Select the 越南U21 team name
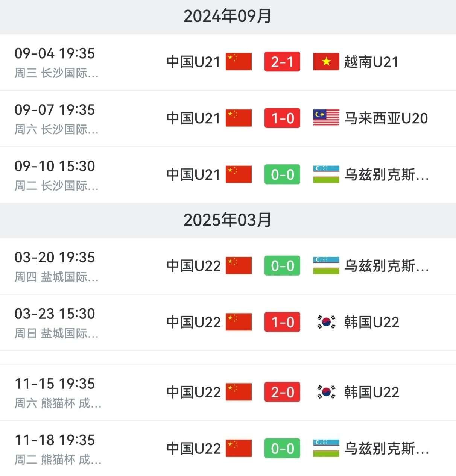Image resolution: width=456 pixels, height=476 pixels. click(x=371, y=62)
